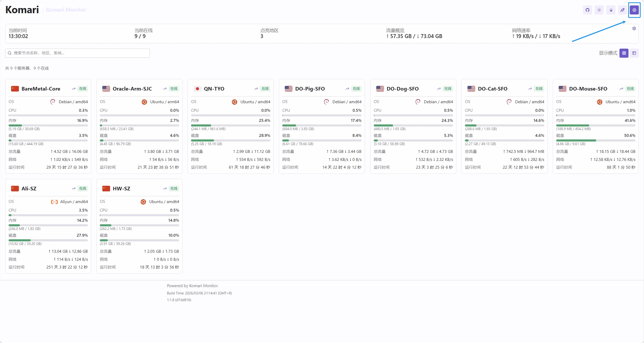The height and width of the screenshot is (343, 644).
Task: Open the DO-Cat-SFO server name link
Action: [x=493, y=89]
